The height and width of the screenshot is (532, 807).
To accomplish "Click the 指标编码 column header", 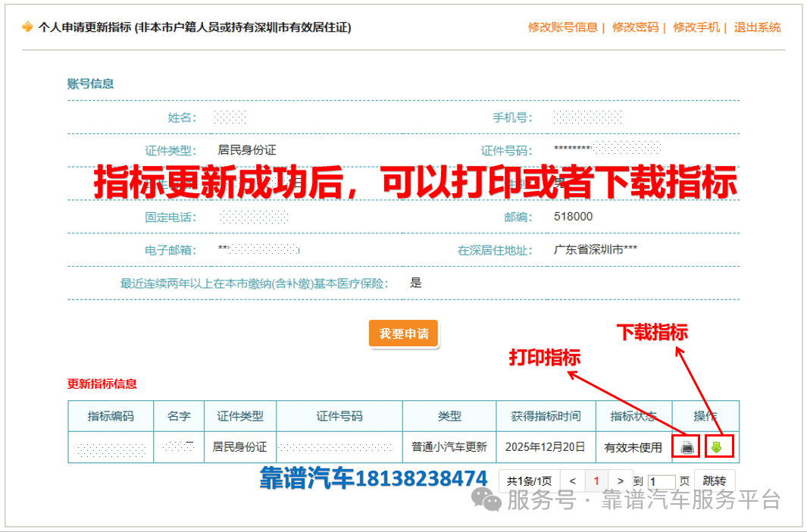I will coord(111,416).
